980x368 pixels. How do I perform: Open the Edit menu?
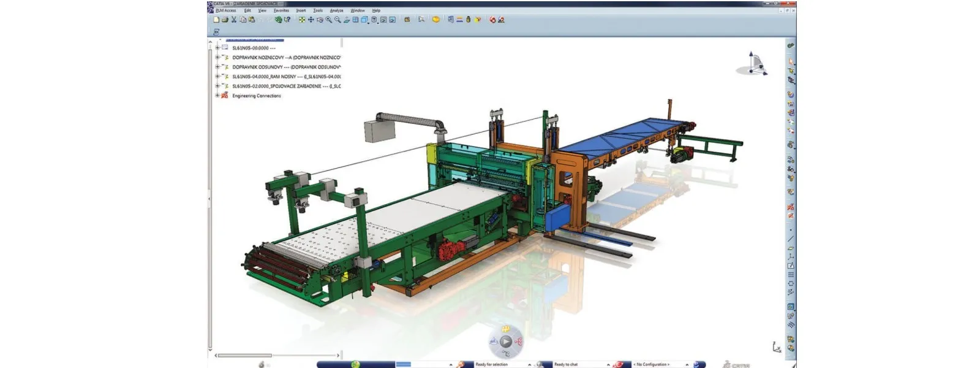click(x=247, y=10)
